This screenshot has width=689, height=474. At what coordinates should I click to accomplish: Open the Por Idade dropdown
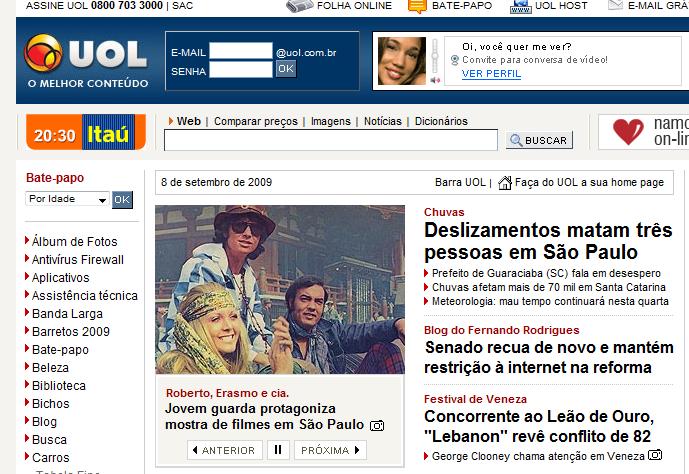coord(67,199)
